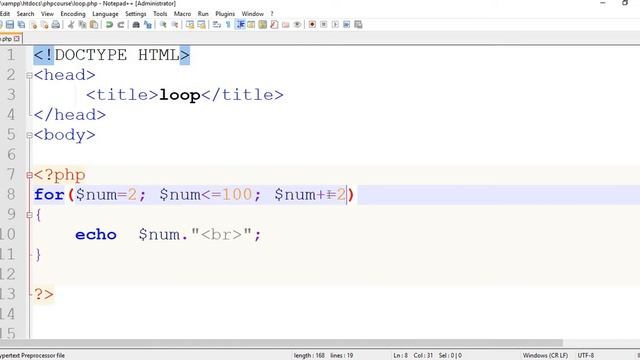This screenshot has height=360, width=640.
Task: Toggle synchronized horizontal scrolling icon
Action: tap(201, 25)
